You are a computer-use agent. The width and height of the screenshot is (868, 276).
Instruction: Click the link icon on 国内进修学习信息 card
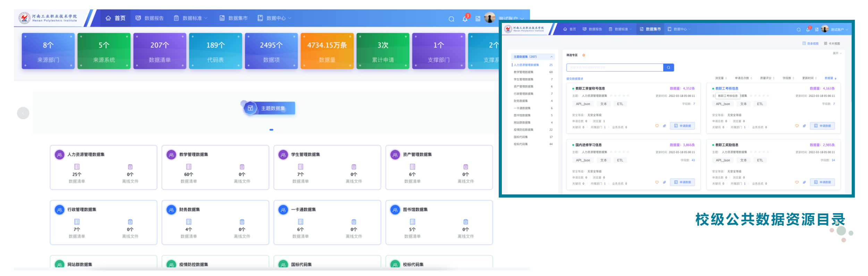point(664,182)
